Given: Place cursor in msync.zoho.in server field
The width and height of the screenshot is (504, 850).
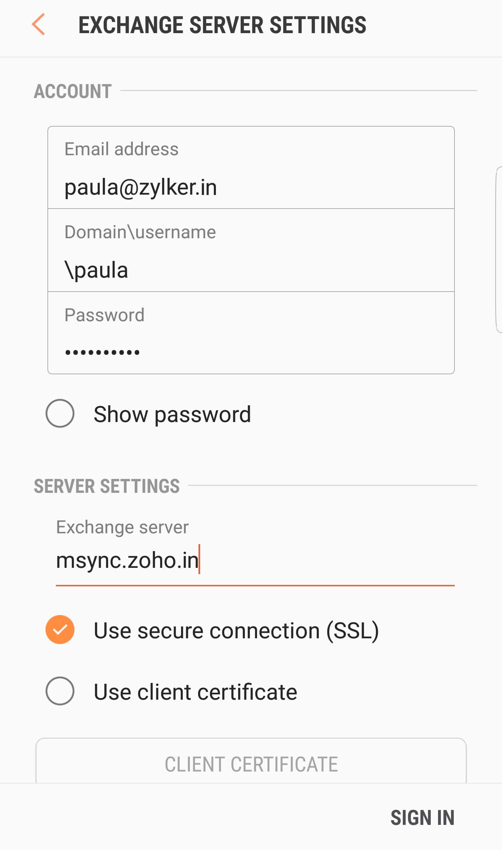Looking at the screenshot, I should [255, 561].
